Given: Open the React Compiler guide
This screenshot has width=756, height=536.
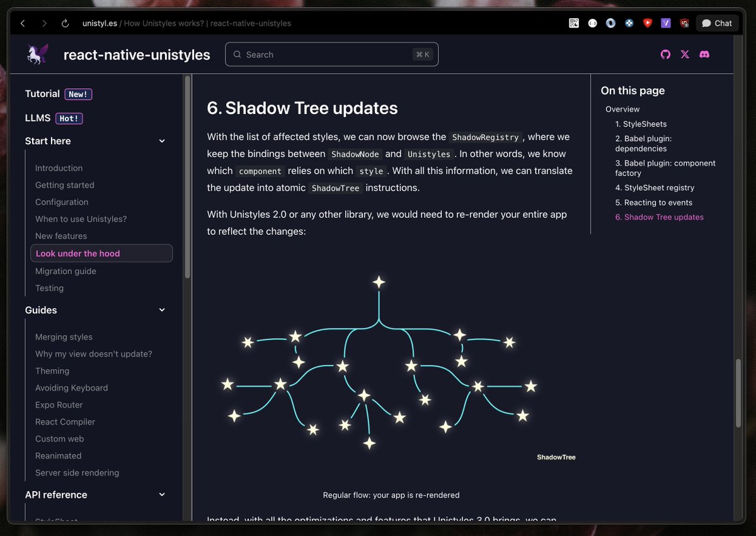Looking at the screenshot, I should [65, 422].
